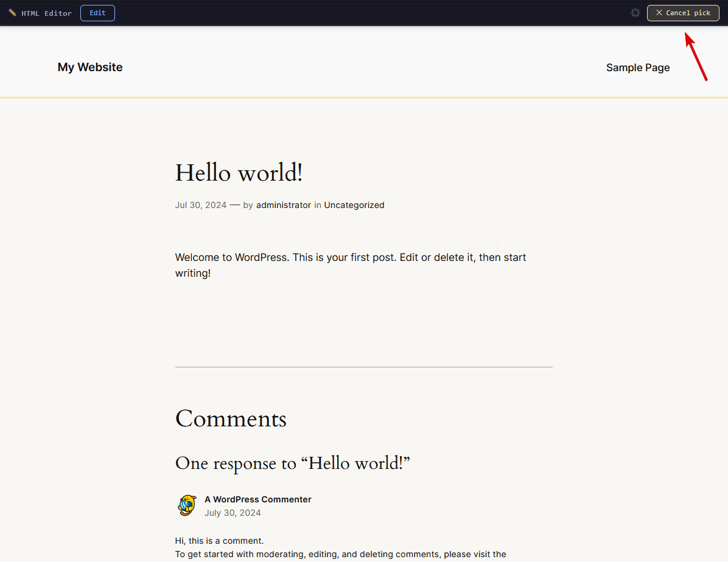The height and width of the screenshot is (562, 728).
Task: Select the horizontal separator line above Comments
Action: click(363, 367)
